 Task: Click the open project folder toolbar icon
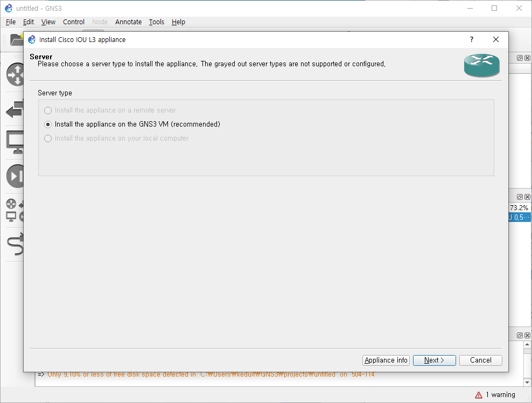click(x=16, y=39)
